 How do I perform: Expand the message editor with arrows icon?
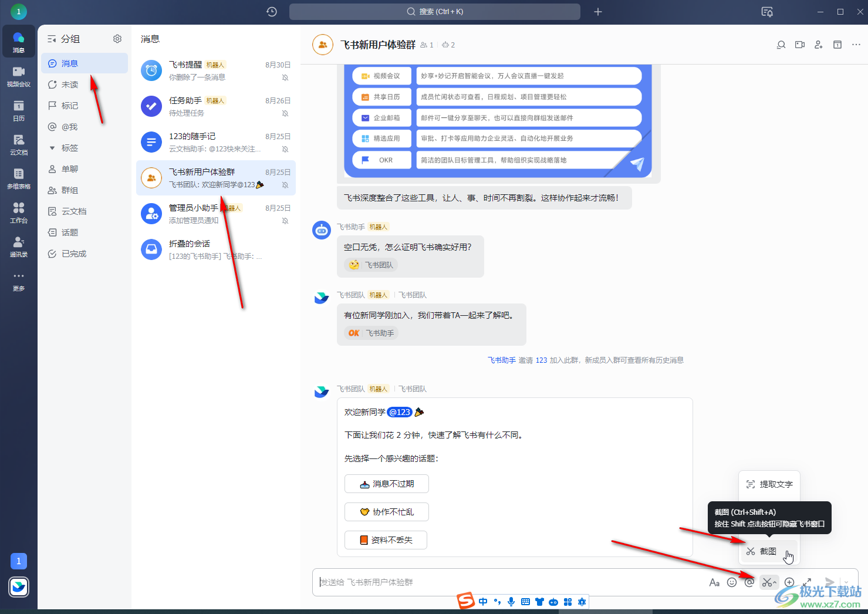click(807, 582)
